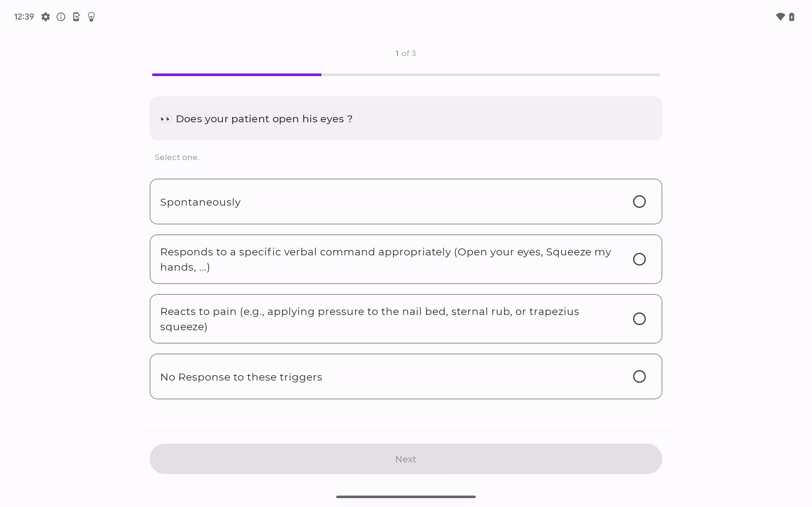Tap the home gesture navigation bar
812x507 pixels.
406,497
